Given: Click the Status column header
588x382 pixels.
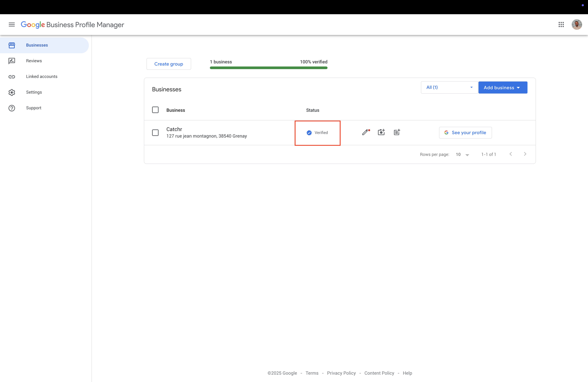Looking at the screenshot, I should pos(312,110).
